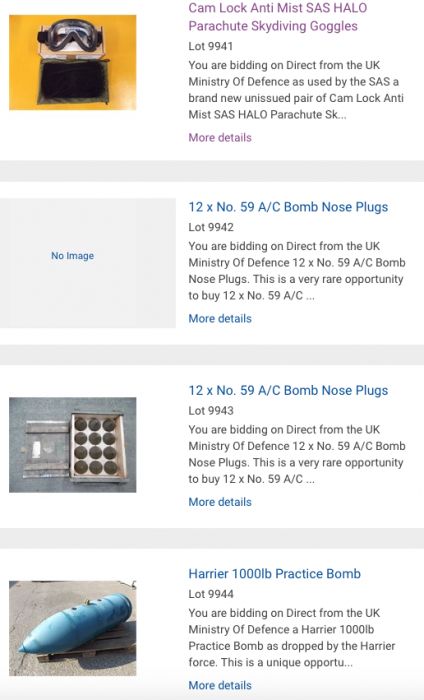424x700 pixels.
Task: Select the Lot 9943 label text
Action: pyautogui.click(x=211, y=411)
